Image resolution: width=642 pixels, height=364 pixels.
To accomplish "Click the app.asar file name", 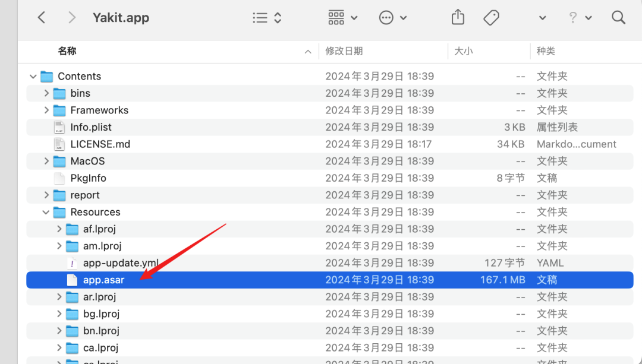I will click(x=103, y=280).
